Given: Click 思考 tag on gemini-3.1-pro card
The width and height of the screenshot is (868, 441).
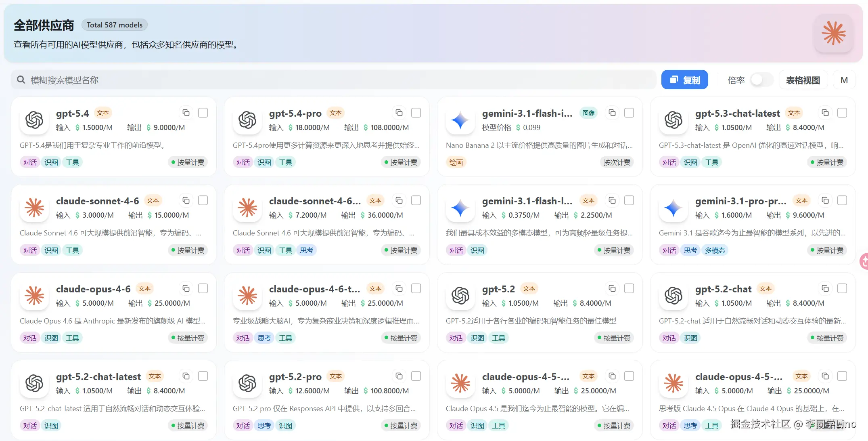Looking at the screenshot, I should click(690, 250).
